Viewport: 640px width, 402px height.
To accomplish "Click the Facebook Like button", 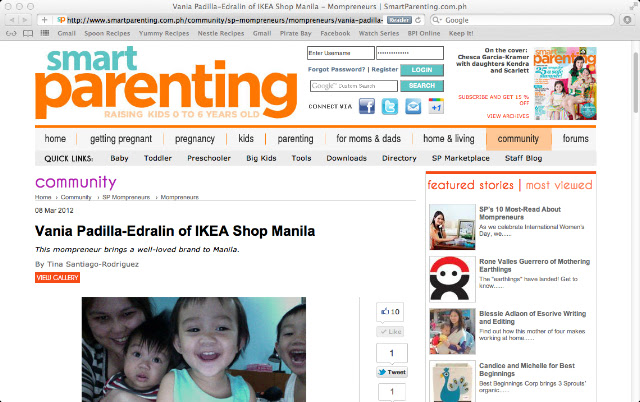I will [x=390, y=331].
